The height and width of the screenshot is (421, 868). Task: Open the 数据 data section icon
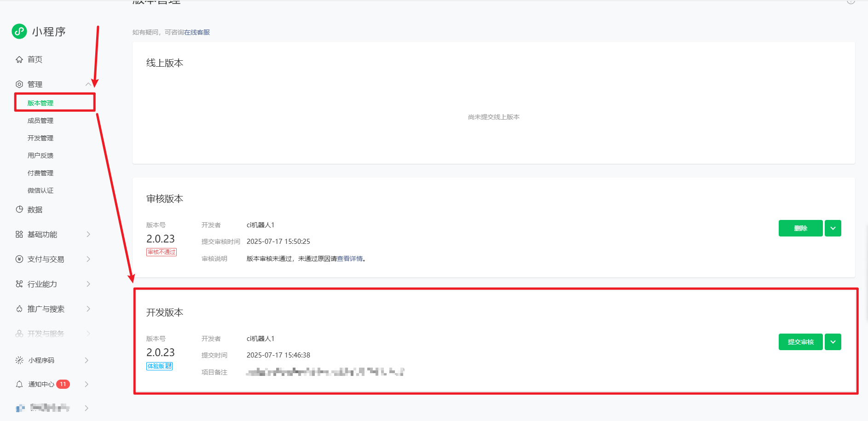[x=19, y=209]
